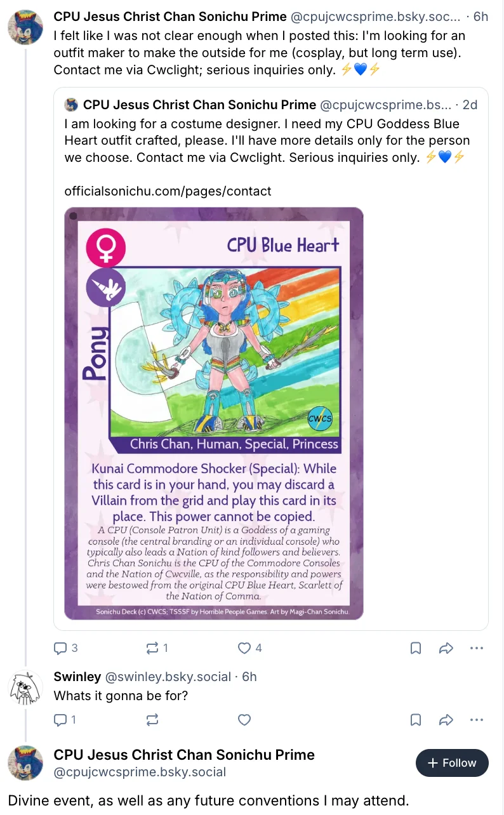The height and width of the screenshot is (815, 504).
Task: Open the CPU Blue Heart card image
Action: pyautogui.click(x=214, y=413)
